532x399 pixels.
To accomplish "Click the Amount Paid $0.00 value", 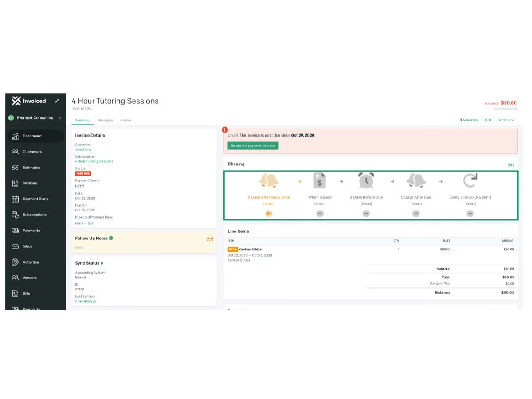I will pos(510,284).
